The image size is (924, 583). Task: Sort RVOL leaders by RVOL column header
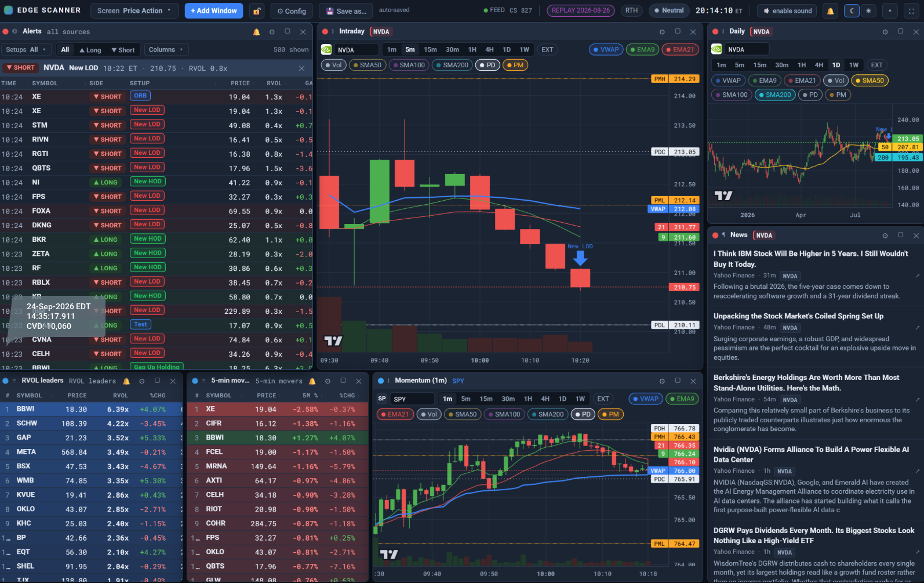coord(121,396)
